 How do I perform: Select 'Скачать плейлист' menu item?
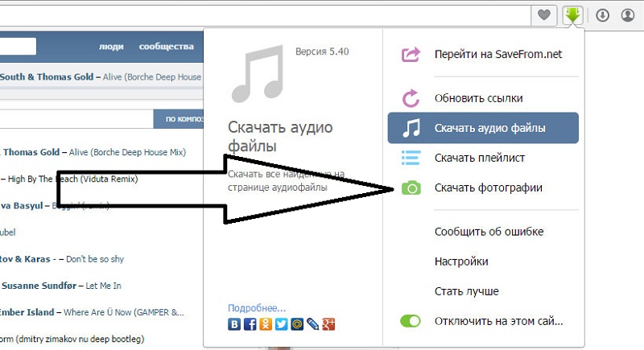(x=480, y=158)
